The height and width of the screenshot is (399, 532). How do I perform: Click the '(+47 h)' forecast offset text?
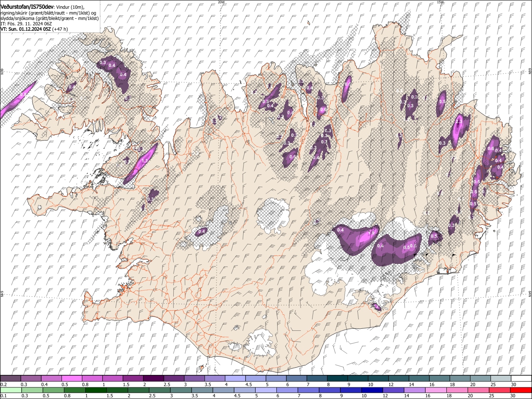point(60,29)
